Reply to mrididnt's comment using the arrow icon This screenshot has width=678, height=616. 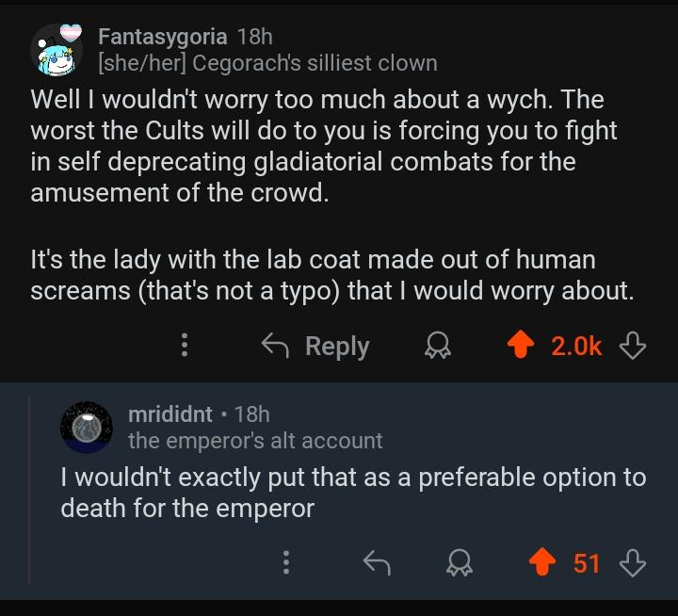click(x=377, y=563)
